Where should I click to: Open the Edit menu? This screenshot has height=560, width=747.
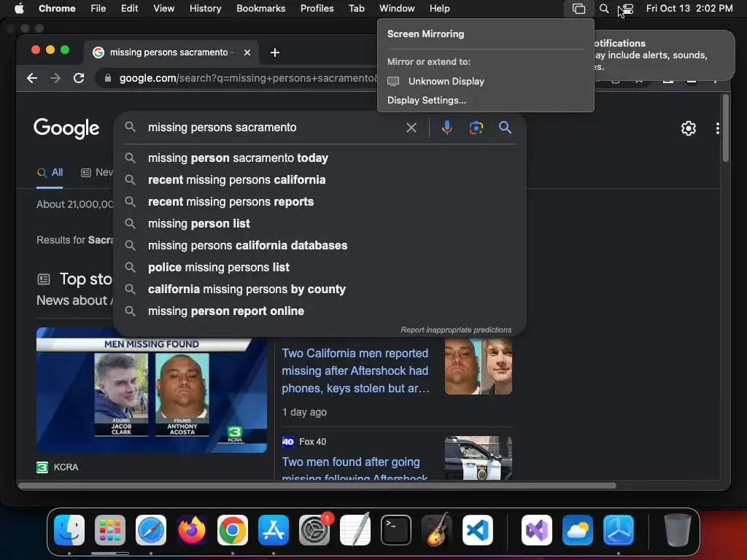[x=130, y=9]
